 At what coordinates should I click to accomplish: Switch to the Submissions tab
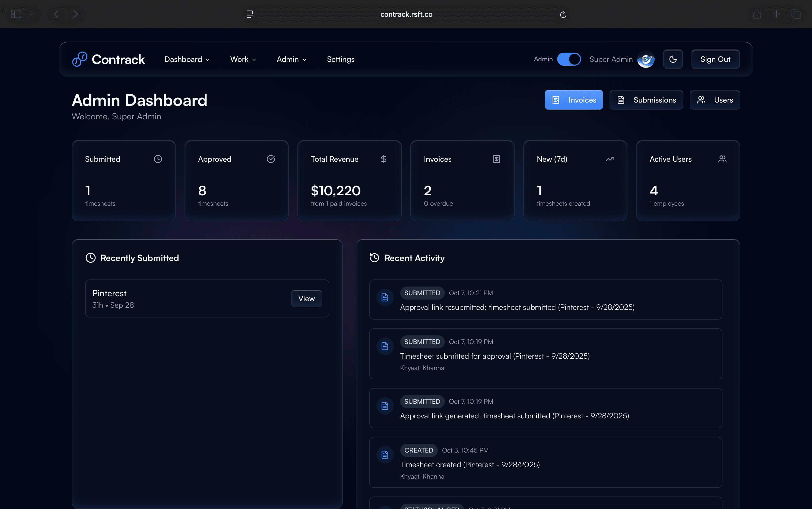click(646, 100)
